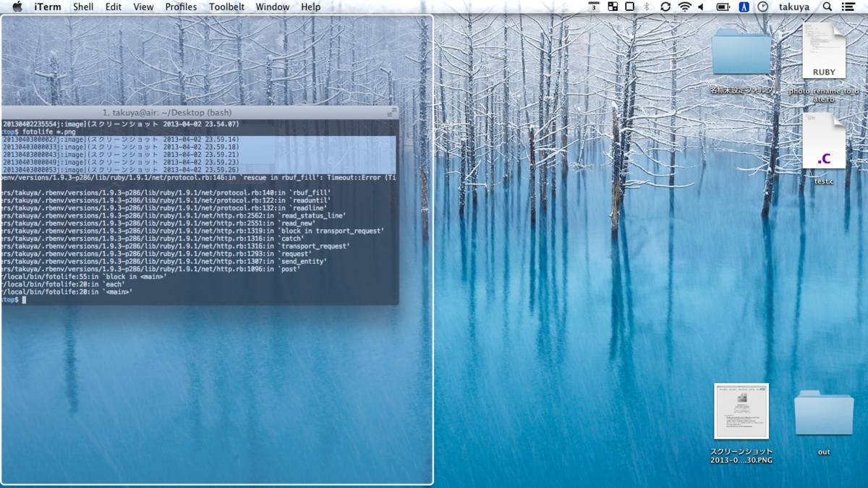This screenshot has height=488, width=868.
Task: Open the Help menu
Action: coord(311,7)
